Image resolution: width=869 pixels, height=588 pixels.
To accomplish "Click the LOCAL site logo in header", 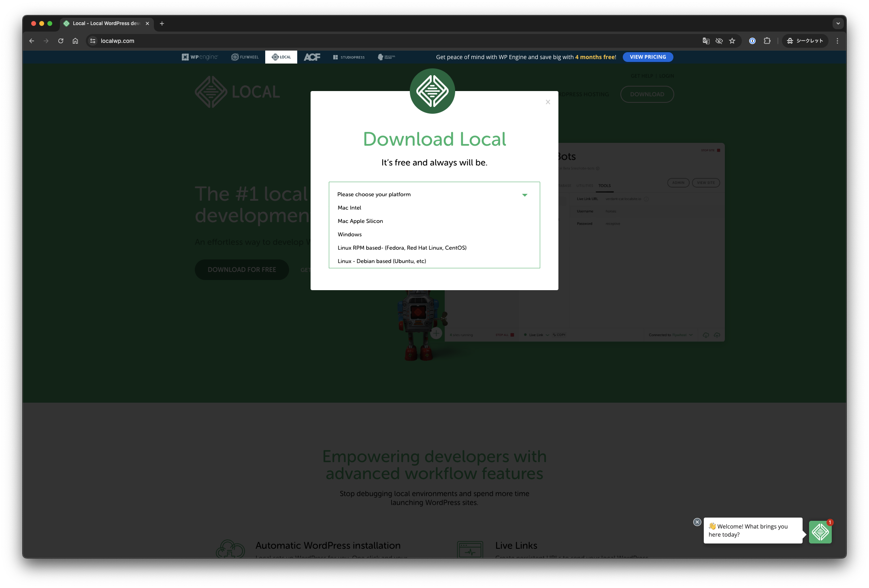I will 237,92.
